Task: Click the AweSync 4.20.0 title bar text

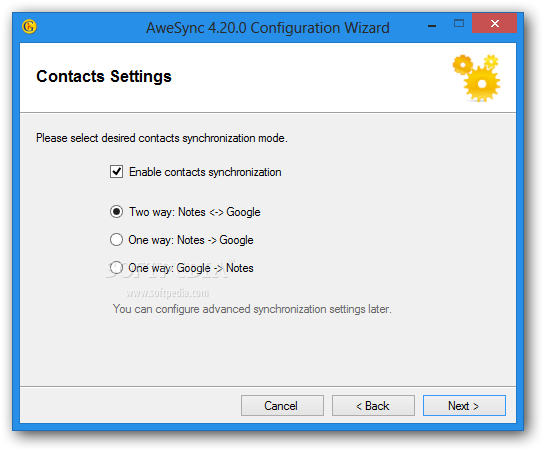Action: (x=267, y=28)
